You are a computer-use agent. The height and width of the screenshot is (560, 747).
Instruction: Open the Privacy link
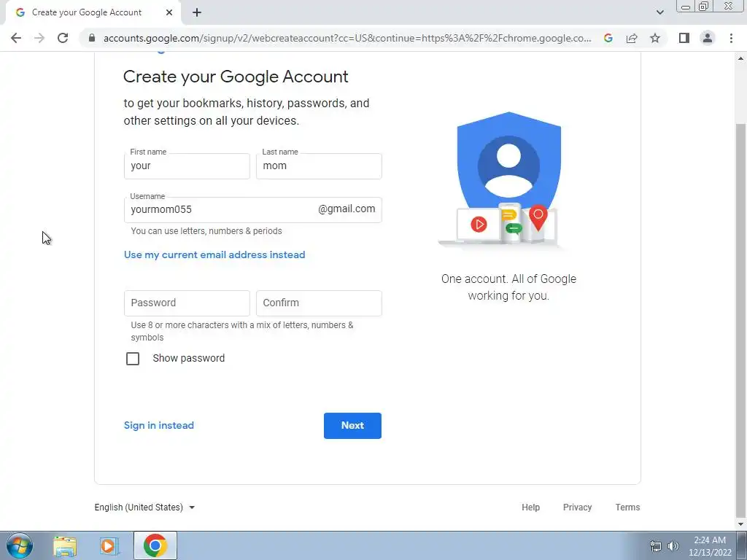(x=578, y=507)
